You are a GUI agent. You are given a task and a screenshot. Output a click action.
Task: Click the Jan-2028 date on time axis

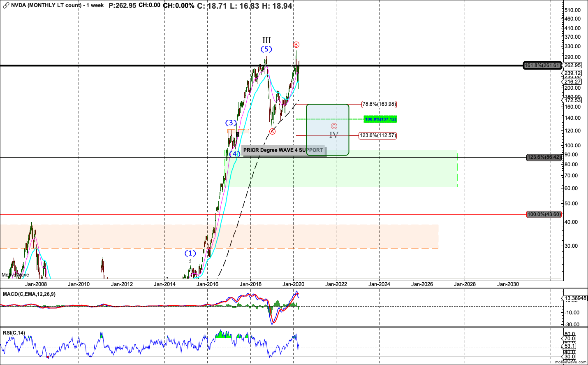[465, 284]
